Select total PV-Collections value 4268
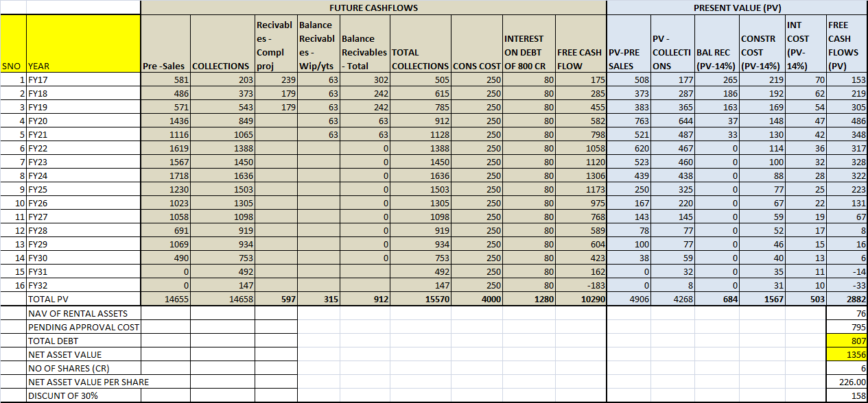The height and width of the screenshot is (403, 868). [x=672, y=299]
